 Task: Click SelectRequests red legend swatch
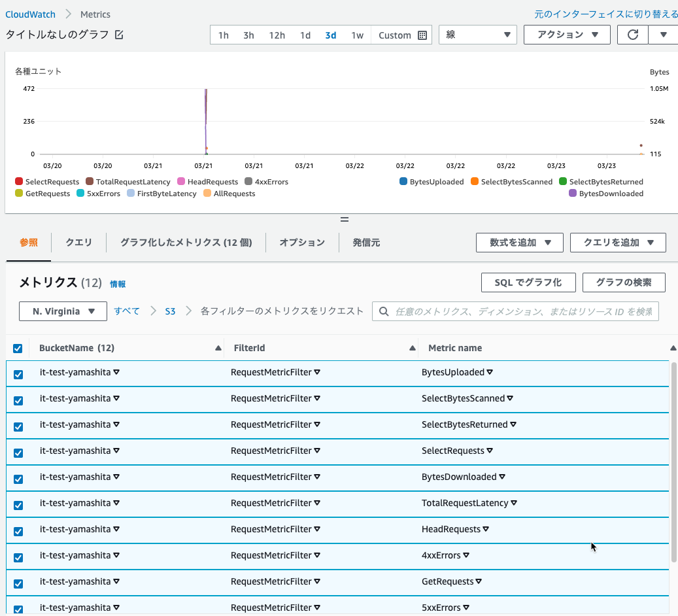[x=18, y=181]
